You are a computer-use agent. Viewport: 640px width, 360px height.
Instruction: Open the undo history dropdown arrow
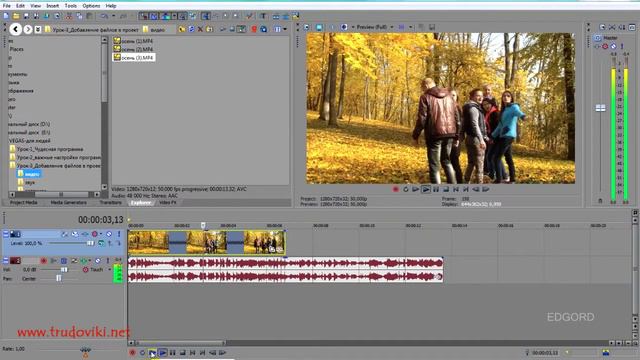[113, 16]
